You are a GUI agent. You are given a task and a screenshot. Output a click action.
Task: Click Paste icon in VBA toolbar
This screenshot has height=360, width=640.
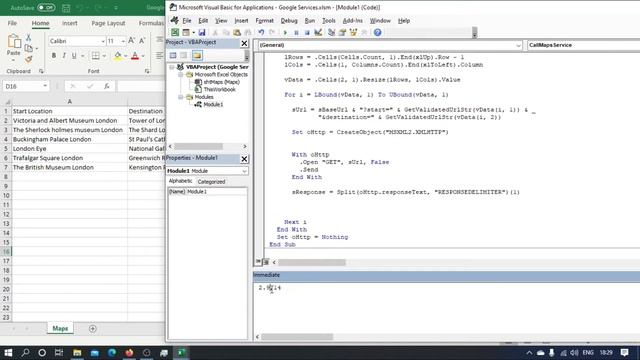tap(237, 32)
